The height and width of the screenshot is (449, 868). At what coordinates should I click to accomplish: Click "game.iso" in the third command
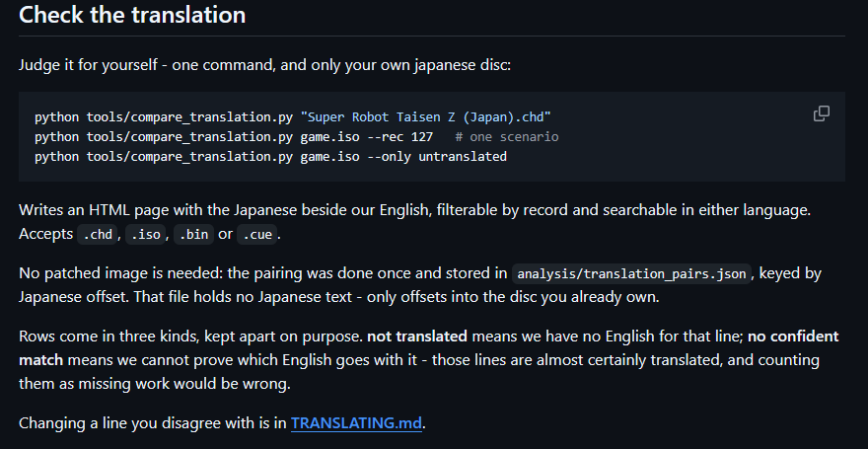tap(329, 157)
